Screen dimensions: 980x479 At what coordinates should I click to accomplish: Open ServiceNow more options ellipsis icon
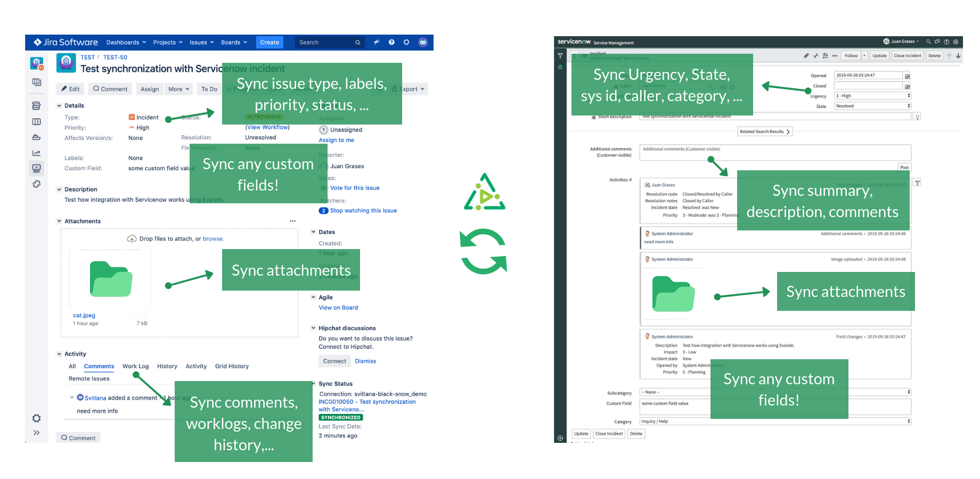[x=835, y=56]
